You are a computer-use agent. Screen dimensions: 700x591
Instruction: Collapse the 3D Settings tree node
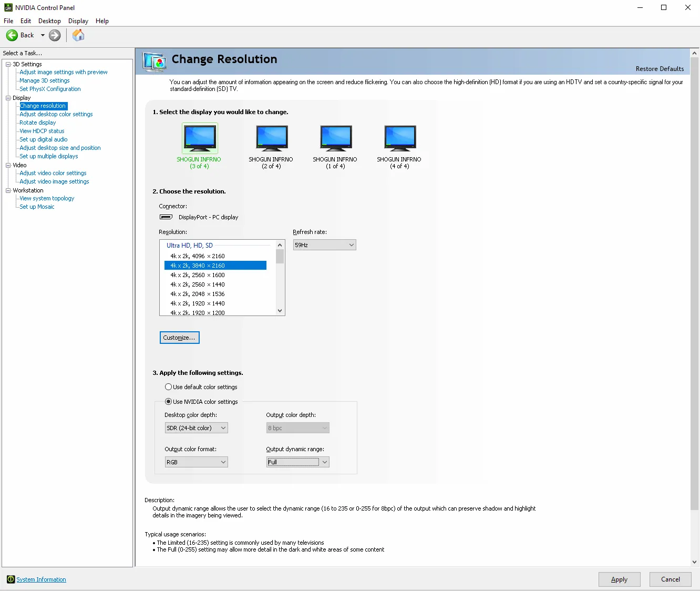[x=8, y=64]
